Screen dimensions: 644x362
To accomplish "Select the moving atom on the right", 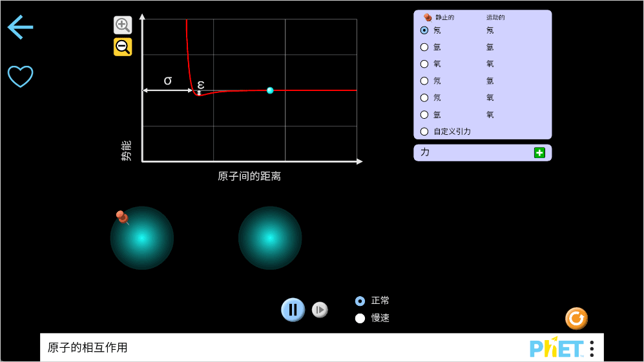I will coord(270,238).
